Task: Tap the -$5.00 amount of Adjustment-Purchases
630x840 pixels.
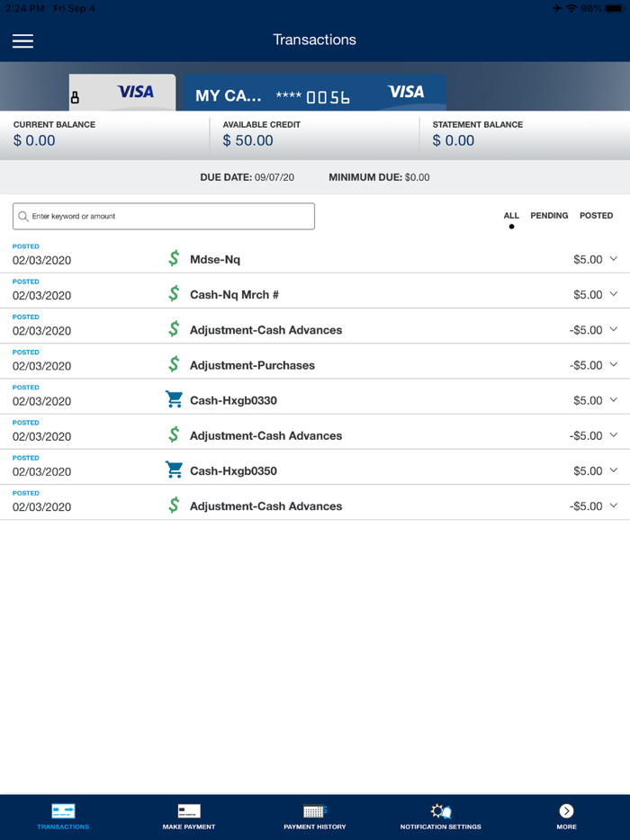Action: click(x=586, y=365)
